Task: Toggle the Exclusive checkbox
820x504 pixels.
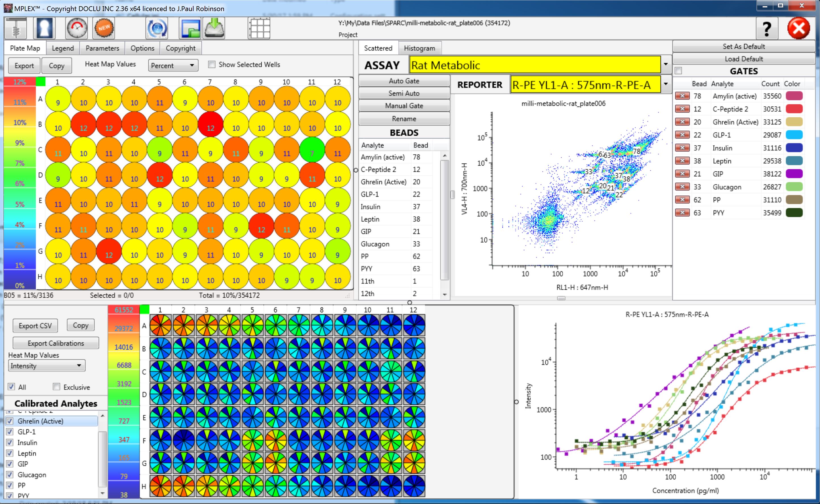Action: (x=57, y=387)
